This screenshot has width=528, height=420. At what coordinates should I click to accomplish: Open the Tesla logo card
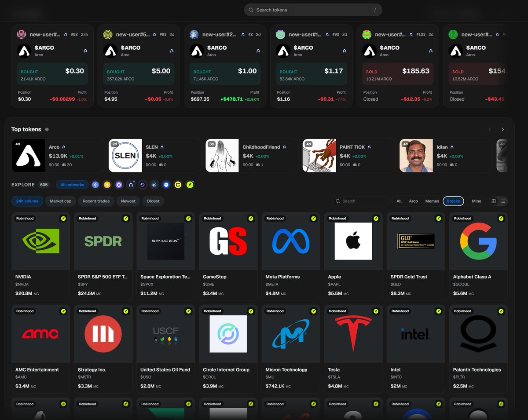[x=353, y=334]
